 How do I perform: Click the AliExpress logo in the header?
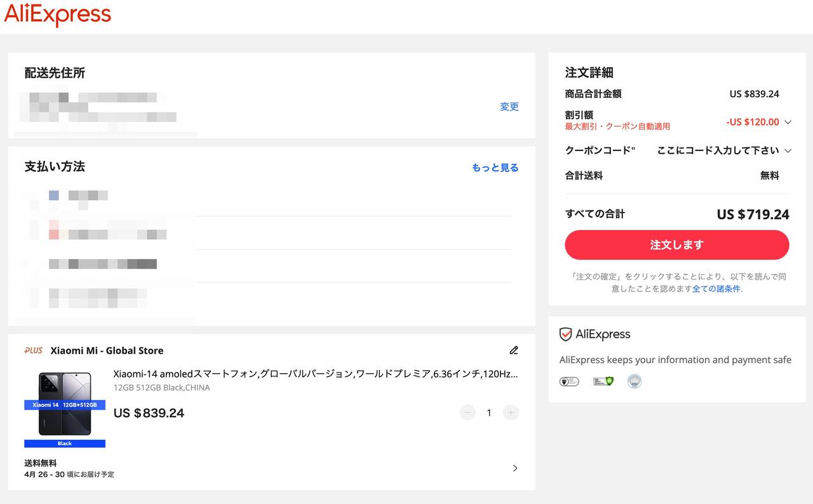[58, 15]
